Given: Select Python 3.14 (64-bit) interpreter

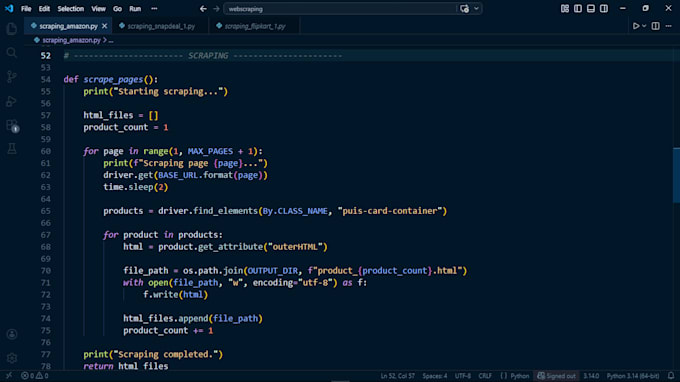Looking at the screenshot, I should [x=633, y=376].
